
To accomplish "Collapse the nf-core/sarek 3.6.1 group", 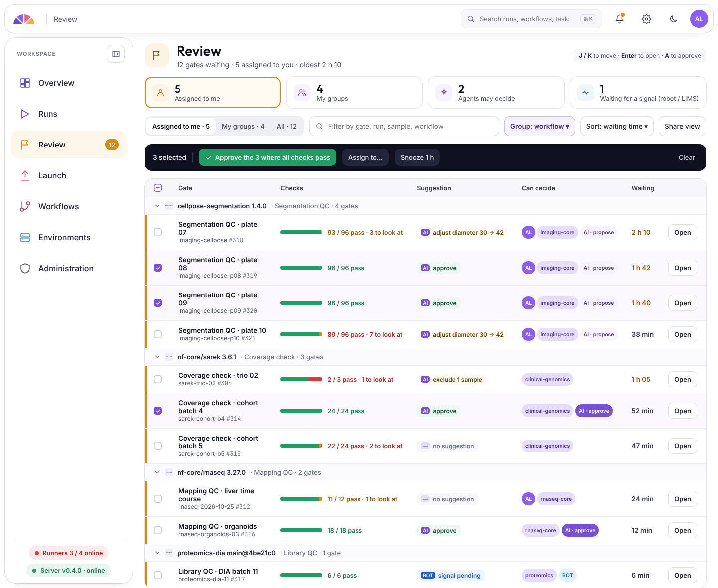I will click(x=157, y=357).
